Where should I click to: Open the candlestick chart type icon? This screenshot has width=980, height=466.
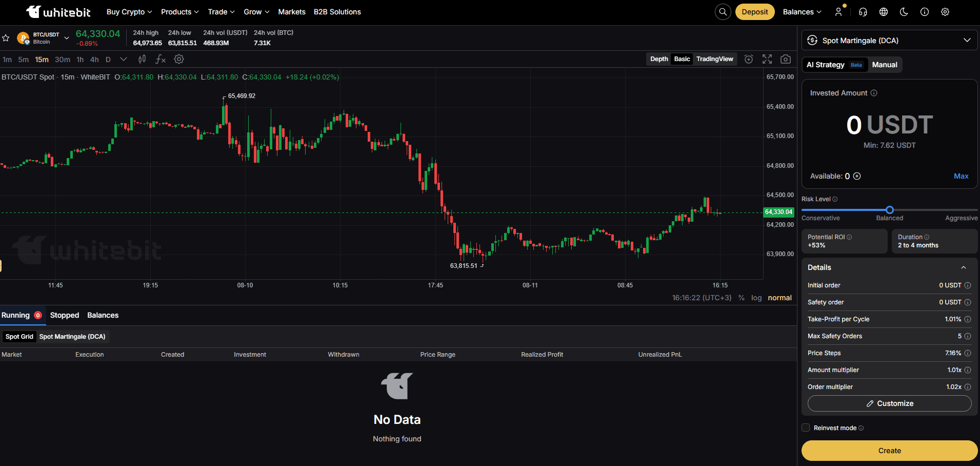tap(142, 59)
